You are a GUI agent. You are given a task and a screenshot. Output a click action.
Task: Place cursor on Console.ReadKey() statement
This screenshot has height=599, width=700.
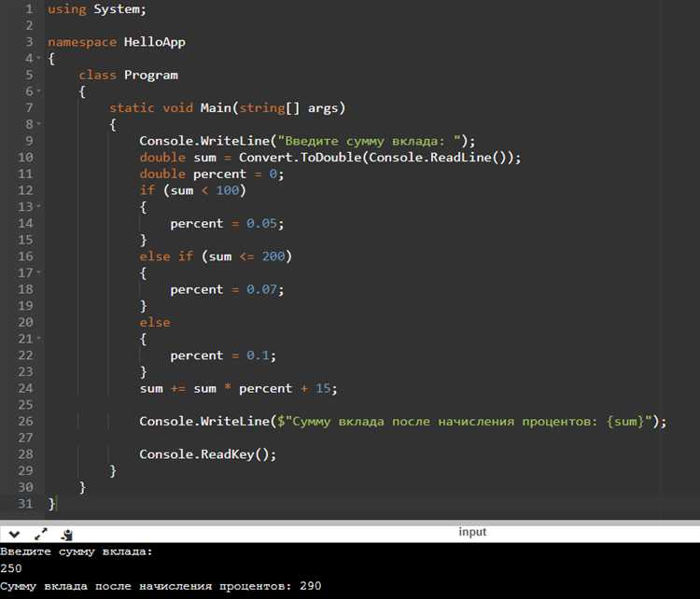tap(208, 454)
